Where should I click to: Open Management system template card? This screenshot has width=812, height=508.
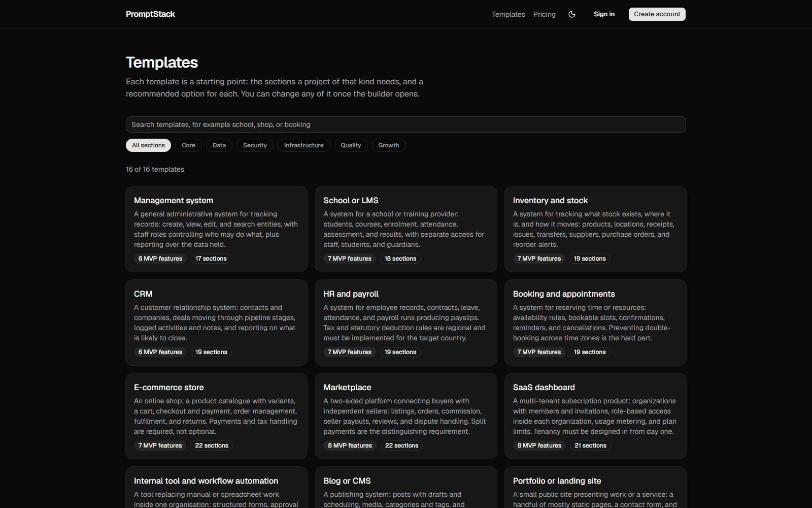[216, 229]
